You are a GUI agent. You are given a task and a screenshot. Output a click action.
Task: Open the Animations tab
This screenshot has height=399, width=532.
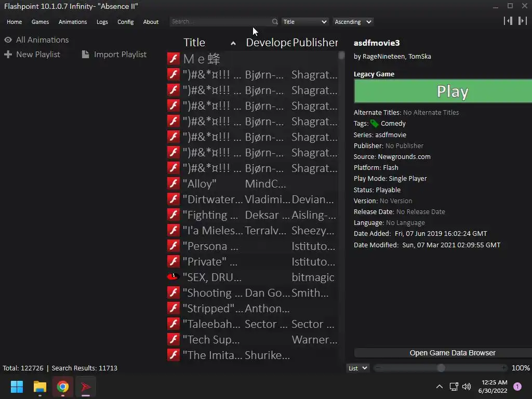(73, 22)
